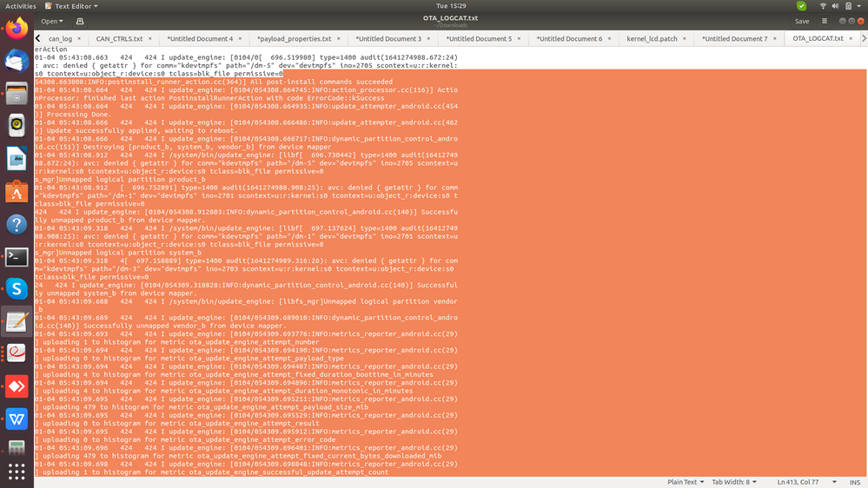The image size is (868, 488).
Task: Toggle INS overwrite mode in status bar
Action: (x=855, y=482)
